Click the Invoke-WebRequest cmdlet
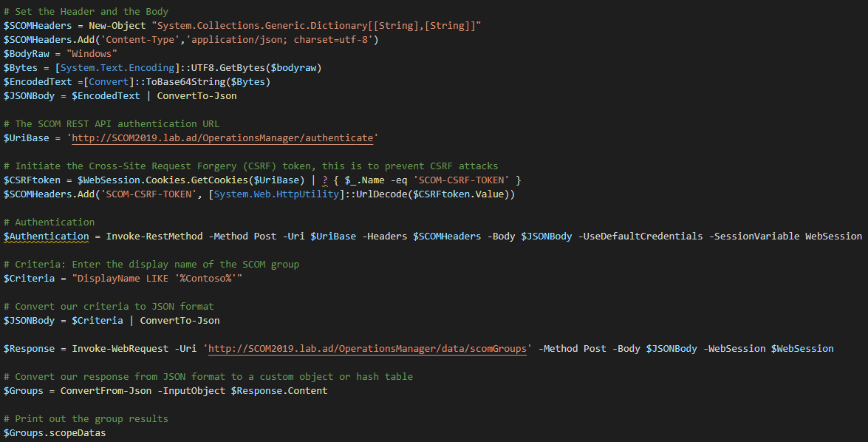Image resolution: width=868 pixels, height=442 pixels. [120, 348]
